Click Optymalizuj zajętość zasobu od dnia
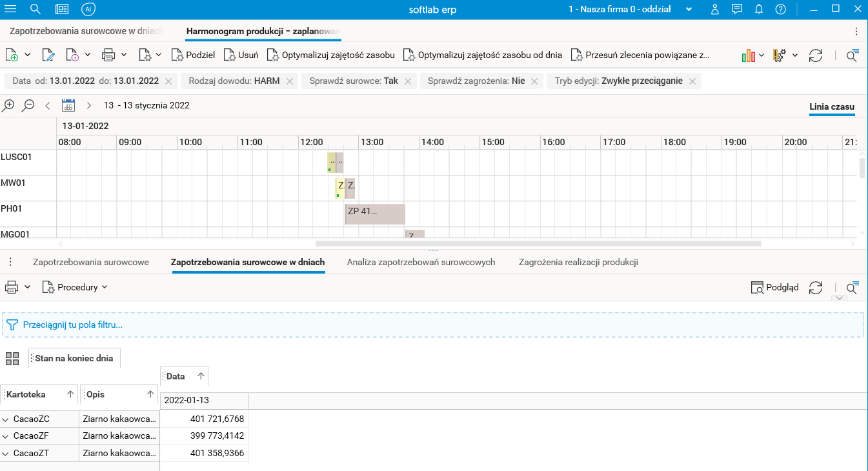The width and height of the screenshot is (868, 471). coord(482,55)
